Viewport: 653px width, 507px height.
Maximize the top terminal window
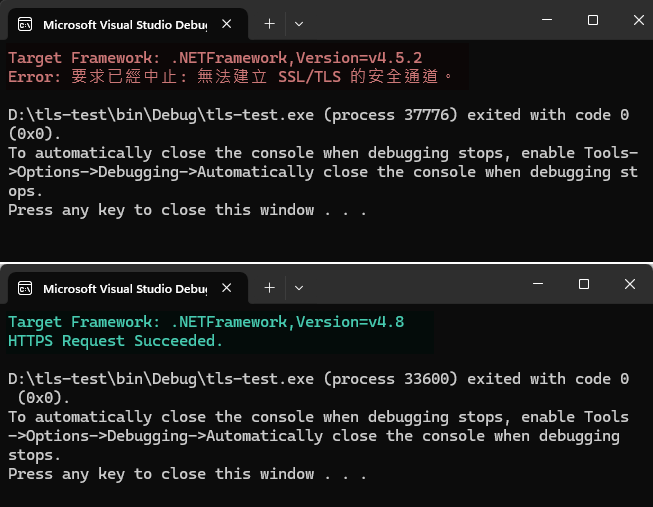click(592, 20)
